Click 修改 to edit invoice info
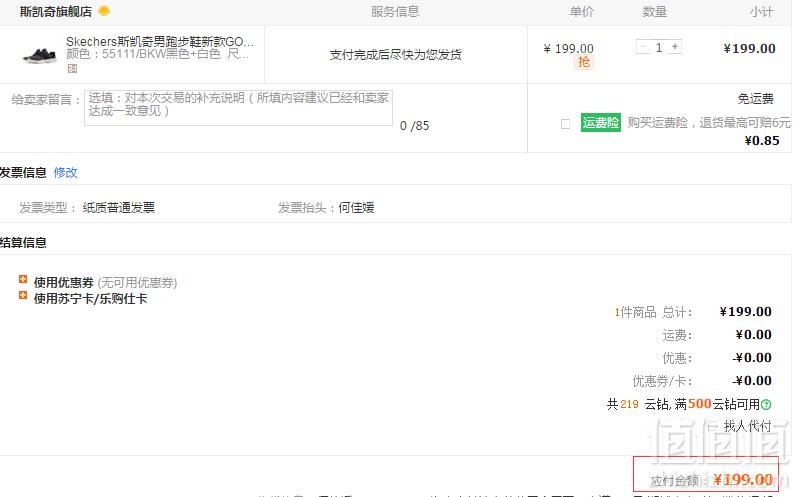The image size is (798, 497). coord(65,172)
